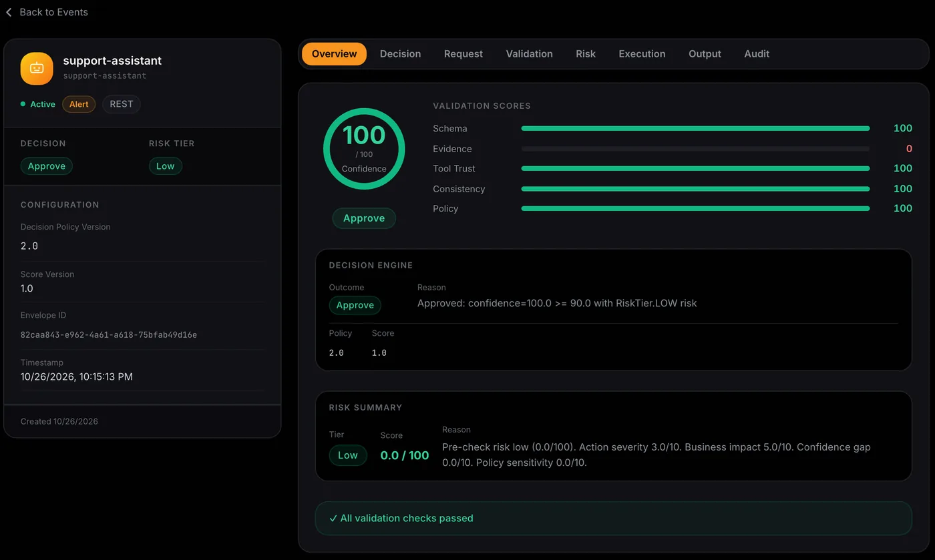Click the Low tier pill in Risk Summary
Viewport: 935px width, 560px height.
coord(348,455)
